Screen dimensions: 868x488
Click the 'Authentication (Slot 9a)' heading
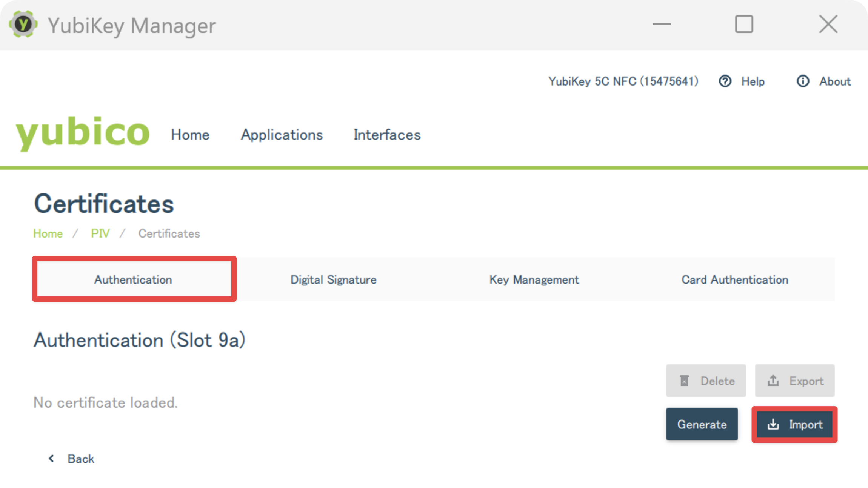point(140,340)
